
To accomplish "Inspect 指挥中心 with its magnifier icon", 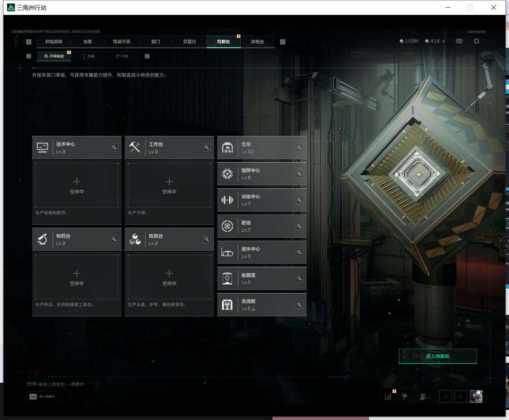I will point(299,174).
